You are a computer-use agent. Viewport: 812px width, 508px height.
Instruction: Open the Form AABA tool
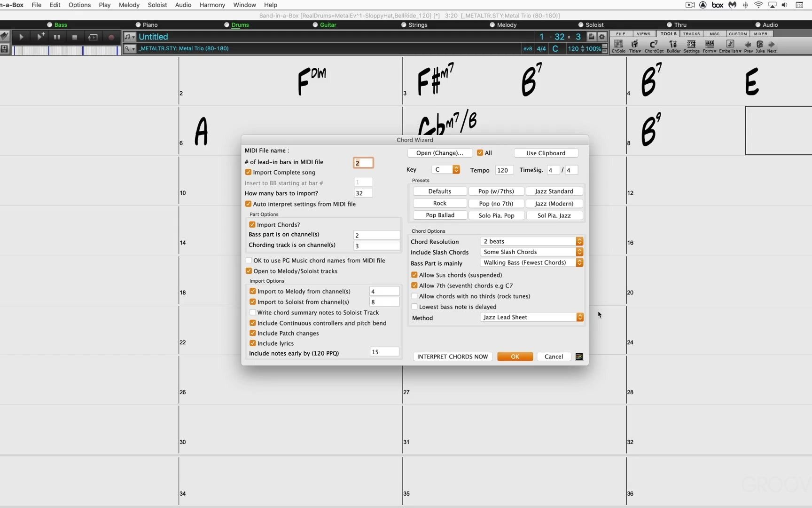point(710,46)
